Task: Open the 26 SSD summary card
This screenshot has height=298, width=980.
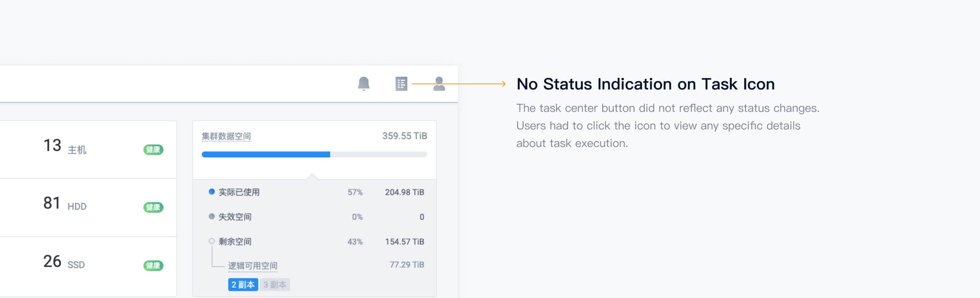Action: pyautogui.click(x=88, y=265)
